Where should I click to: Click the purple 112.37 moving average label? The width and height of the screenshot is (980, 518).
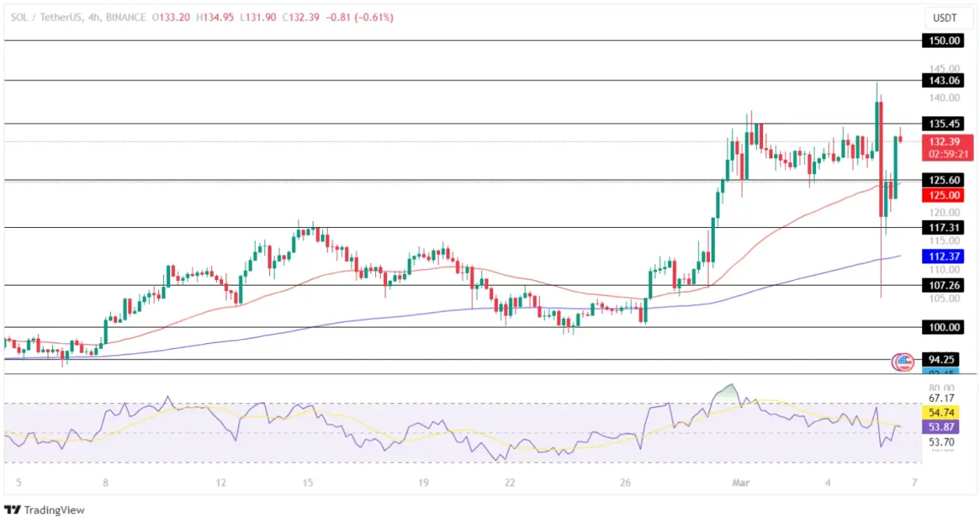click(942, 256)
